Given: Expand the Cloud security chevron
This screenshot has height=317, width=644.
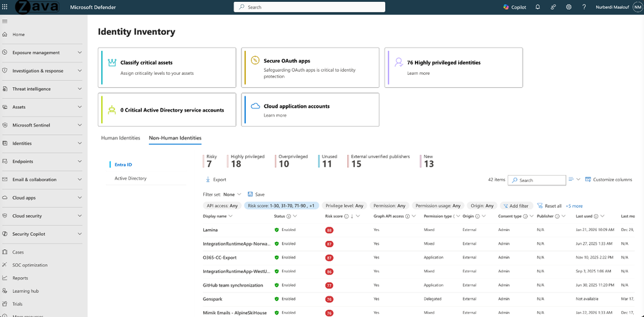Looking at the screenshot, I should (79, 216).
